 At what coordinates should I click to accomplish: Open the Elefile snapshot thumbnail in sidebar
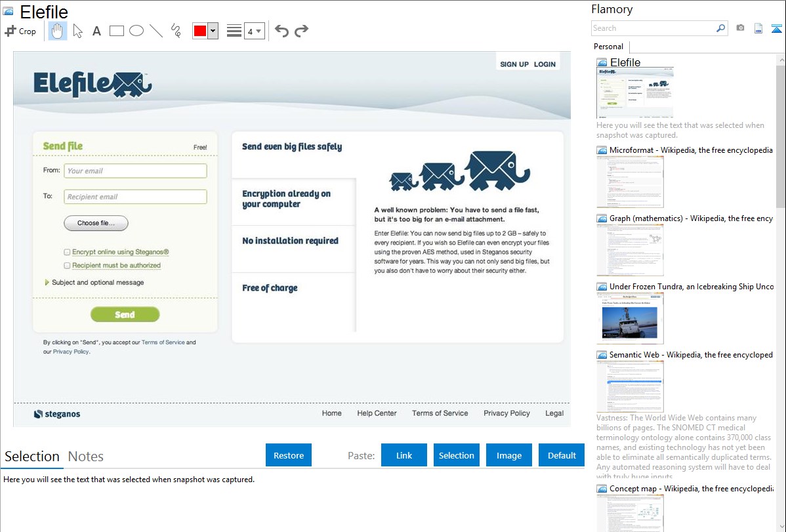tap(635, 92)
